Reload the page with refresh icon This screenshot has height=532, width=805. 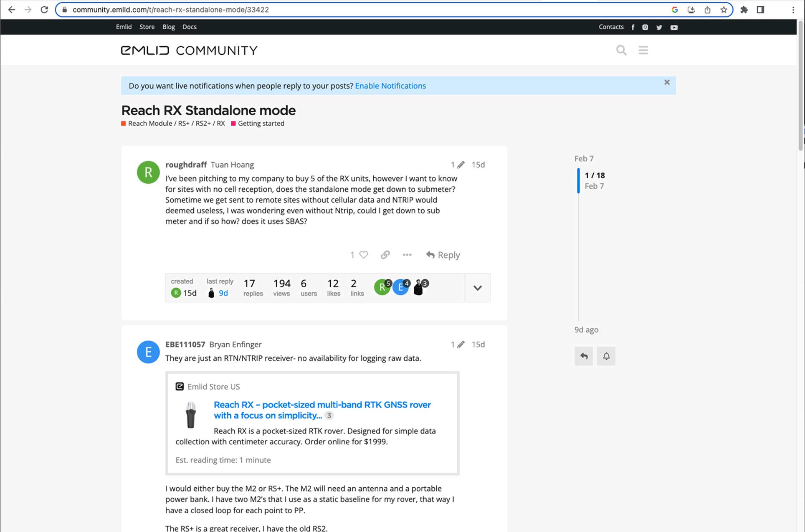[44, 10]
